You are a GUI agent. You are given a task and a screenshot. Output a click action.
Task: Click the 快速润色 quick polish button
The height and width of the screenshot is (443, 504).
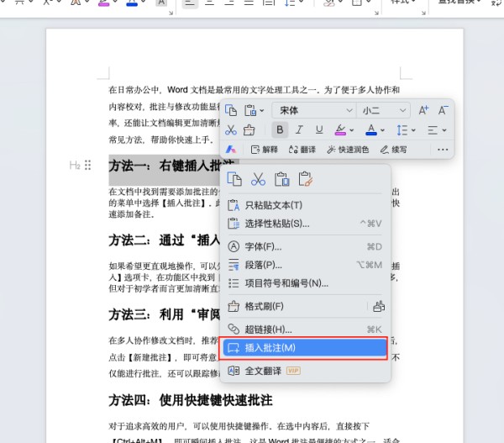click(x=347, y=150)
